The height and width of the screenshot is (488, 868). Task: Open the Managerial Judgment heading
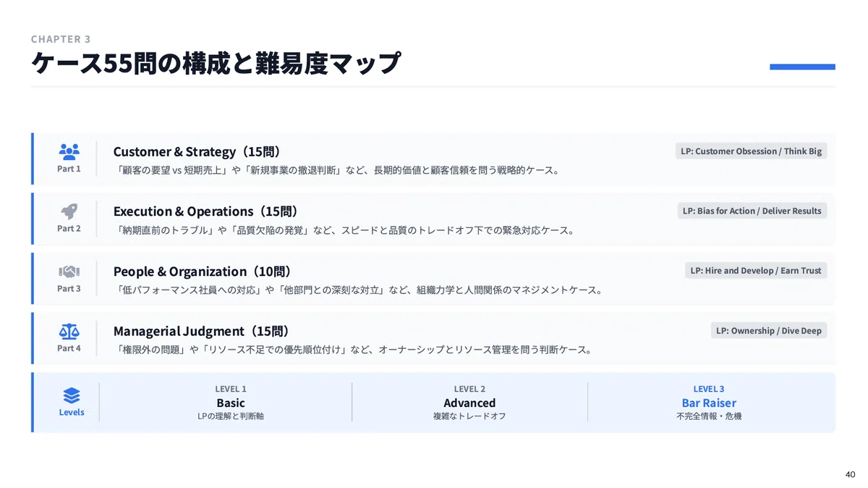tap(201, 331)
